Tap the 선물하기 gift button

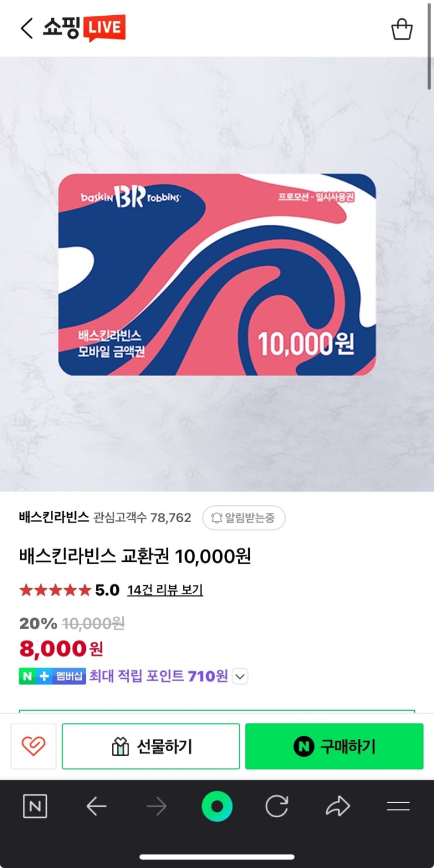point(151,746)
